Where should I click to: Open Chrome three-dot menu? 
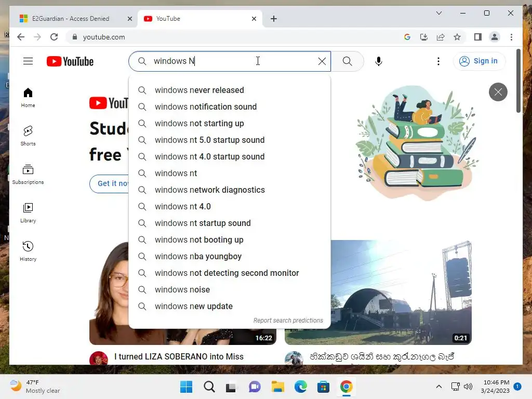pos(511,37)
